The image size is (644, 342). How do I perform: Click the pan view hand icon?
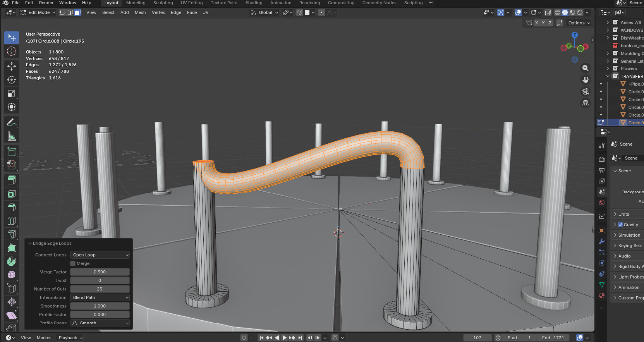(586, 80)
